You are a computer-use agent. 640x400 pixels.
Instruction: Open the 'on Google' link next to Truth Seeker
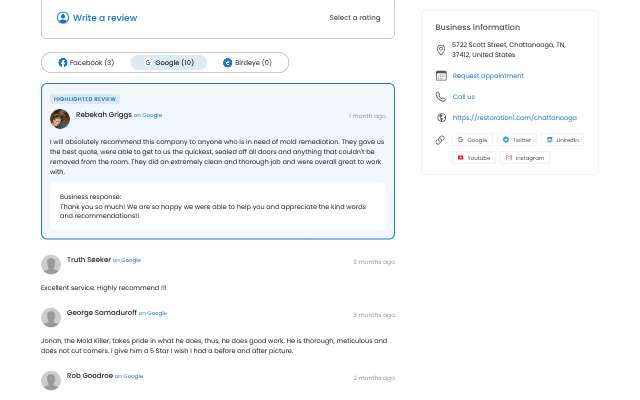(x=127, y=260)
